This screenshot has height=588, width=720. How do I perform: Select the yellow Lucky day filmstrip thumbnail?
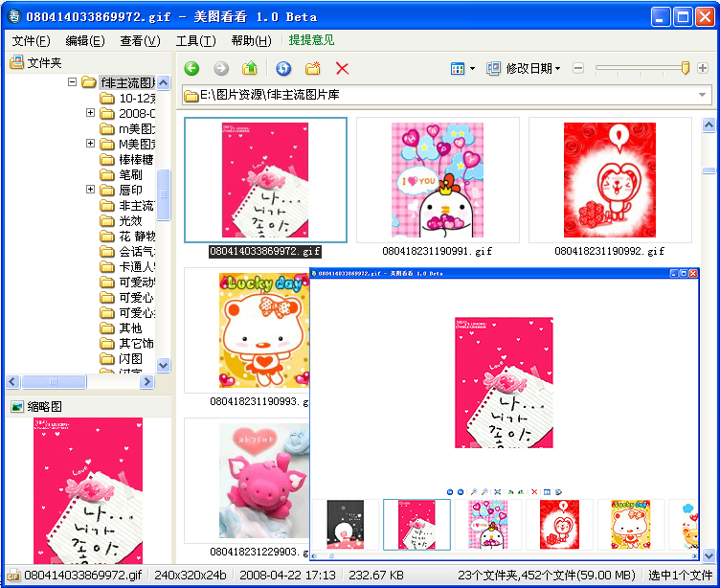(630, 525)
